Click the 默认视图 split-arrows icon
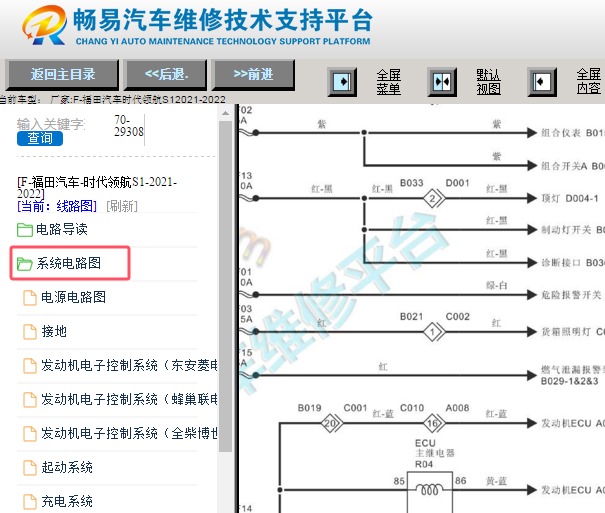The height and width of the screenshot is (513, 605). pos(442,82)
